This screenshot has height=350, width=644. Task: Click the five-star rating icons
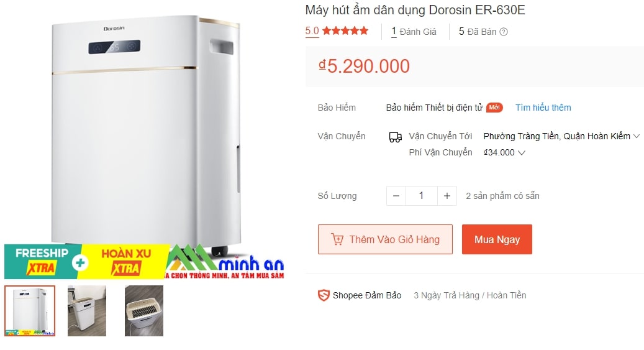click(345, 31)
